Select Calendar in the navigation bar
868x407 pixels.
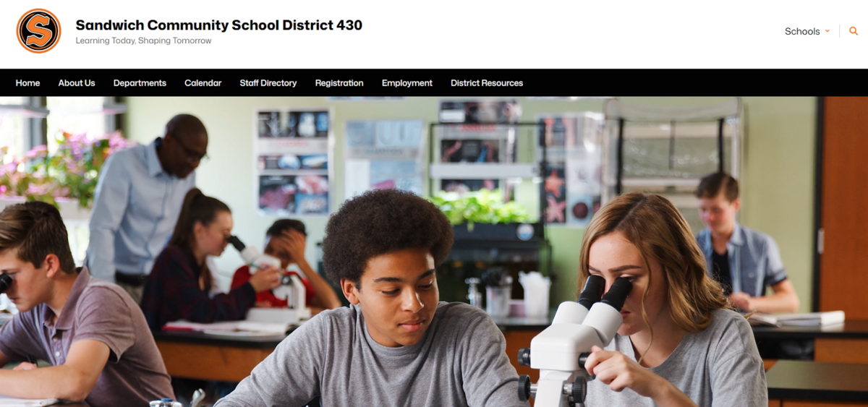203,83
